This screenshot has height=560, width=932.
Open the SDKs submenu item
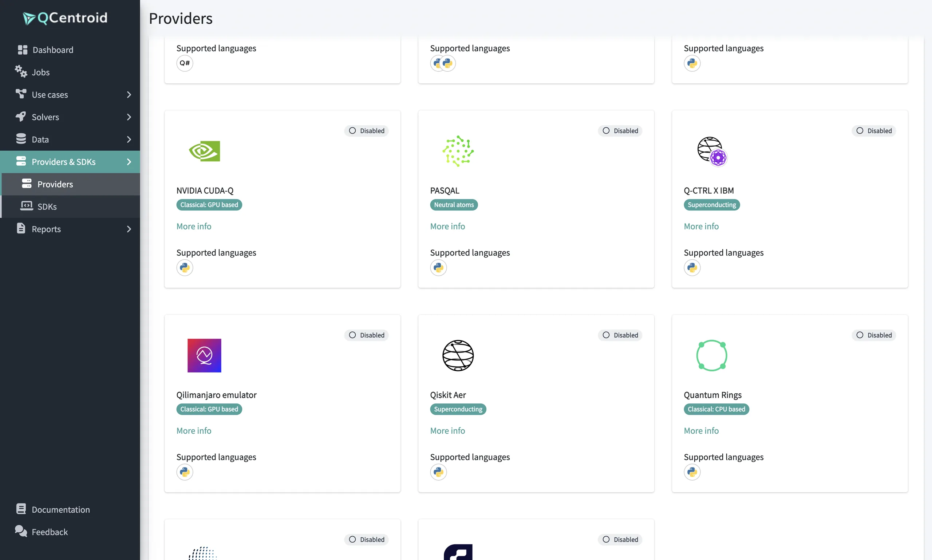pos(71,206)
